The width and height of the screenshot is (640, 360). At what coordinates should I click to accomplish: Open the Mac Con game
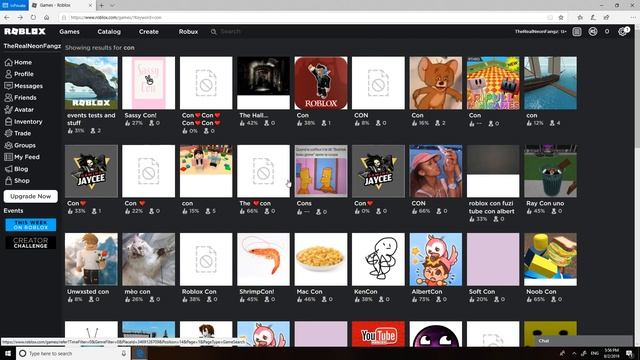point(321,260)
